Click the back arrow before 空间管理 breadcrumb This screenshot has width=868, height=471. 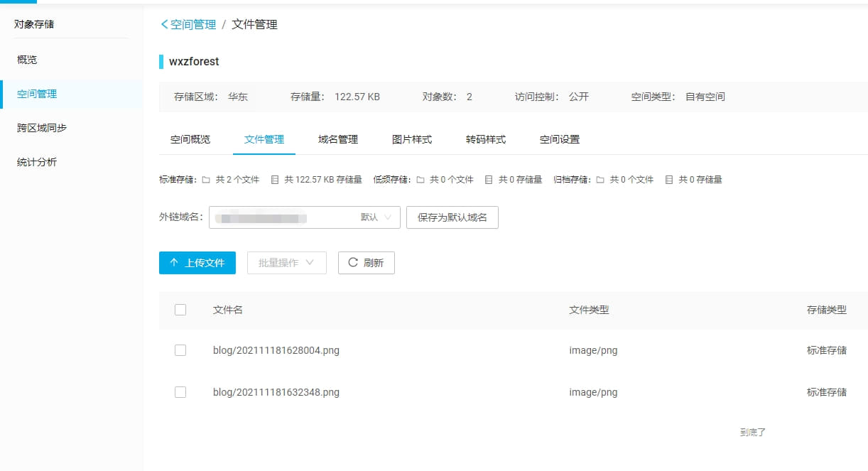[x=163, y=23]
